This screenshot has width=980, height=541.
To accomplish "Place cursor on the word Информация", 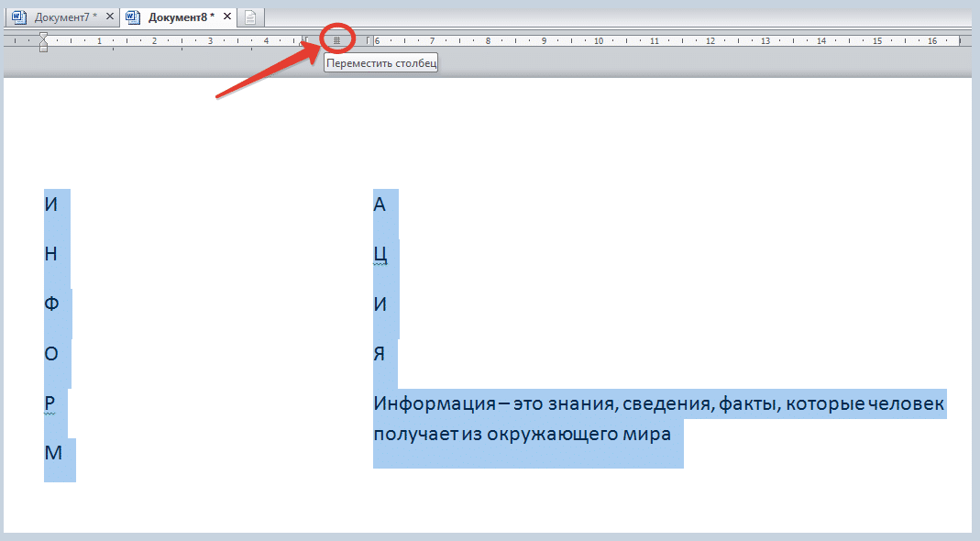I will tap(435, 403).
